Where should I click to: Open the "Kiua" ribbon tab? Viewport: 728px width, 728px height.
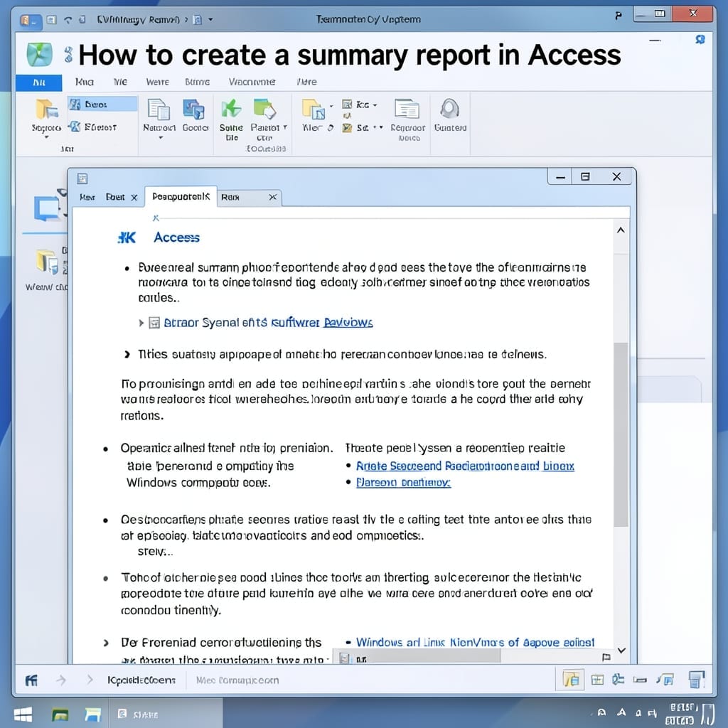point(85,82)
